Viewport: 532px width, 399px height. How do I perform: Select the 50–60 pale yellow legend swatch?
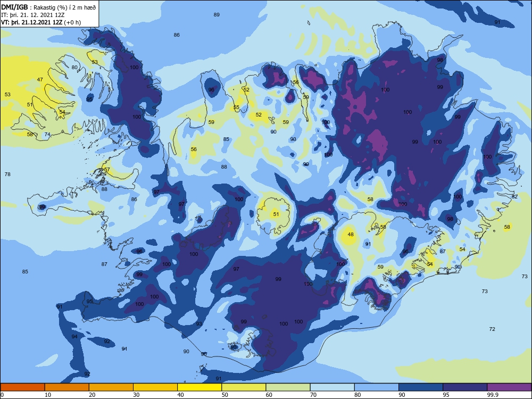tap(244, 387)
